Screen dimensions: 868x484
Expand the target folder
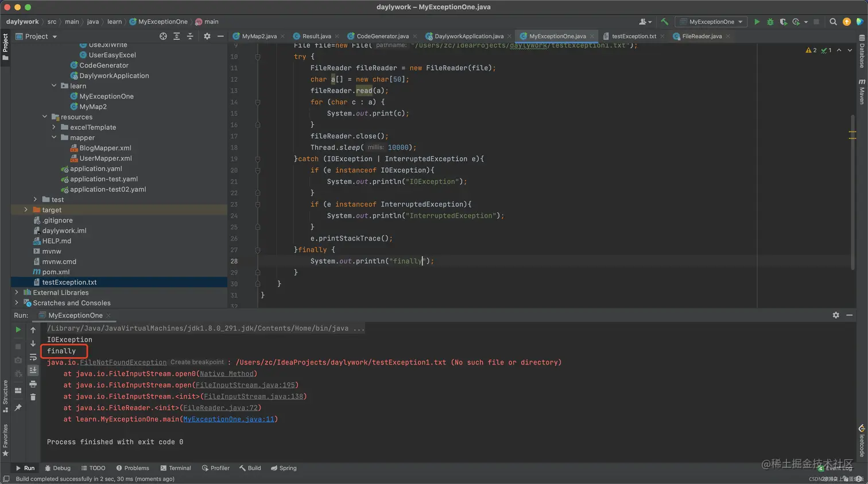(26, 210)
